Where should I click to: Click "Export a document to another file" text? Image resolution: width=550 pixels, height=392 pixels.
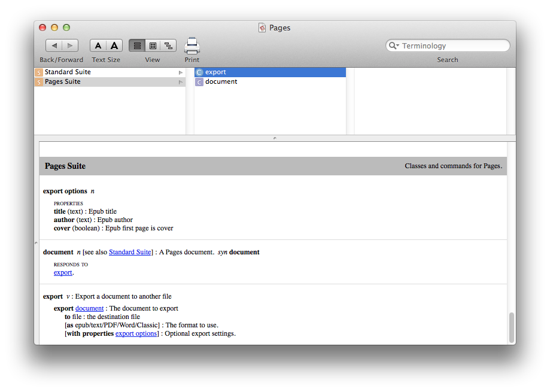[x=123, y=296]
